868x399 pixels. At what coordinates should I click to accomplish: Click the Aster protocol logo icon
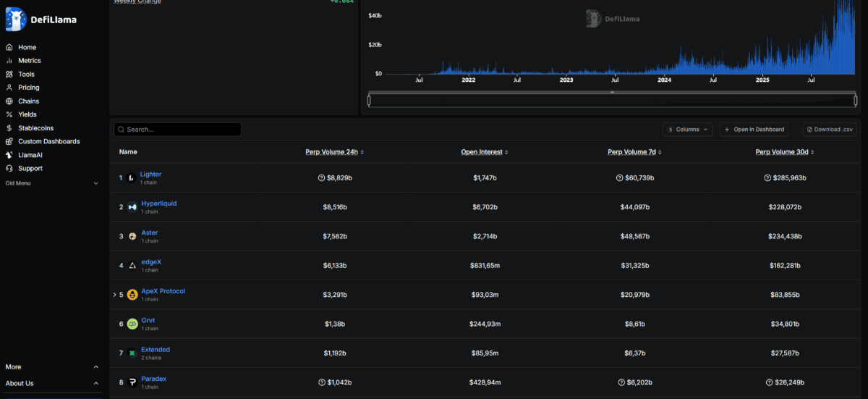pyautogui.click(x=132, y=236)
